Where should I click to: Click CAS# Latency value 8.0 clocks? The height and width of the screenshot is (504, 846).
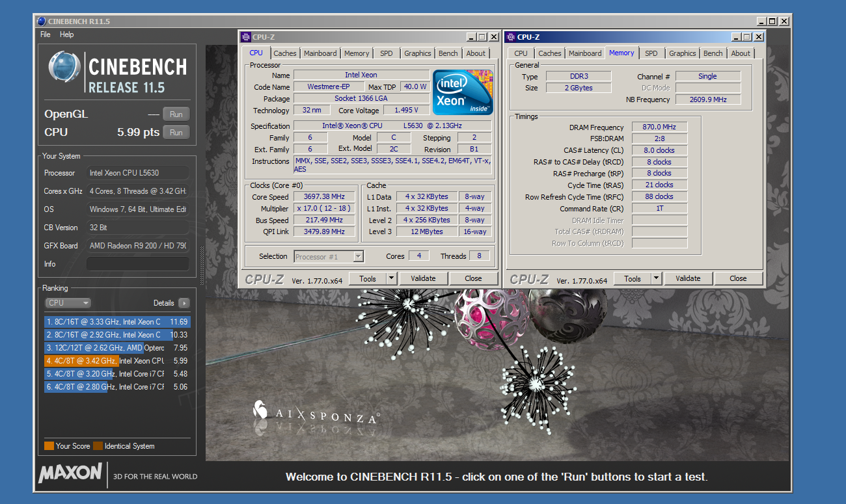click(659, 150)
